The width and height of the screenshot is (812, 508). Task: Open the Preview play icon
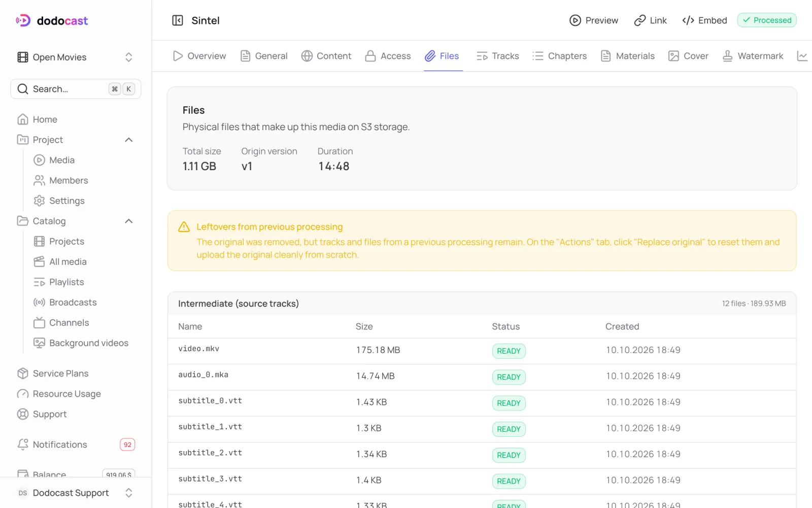[575, 20]
